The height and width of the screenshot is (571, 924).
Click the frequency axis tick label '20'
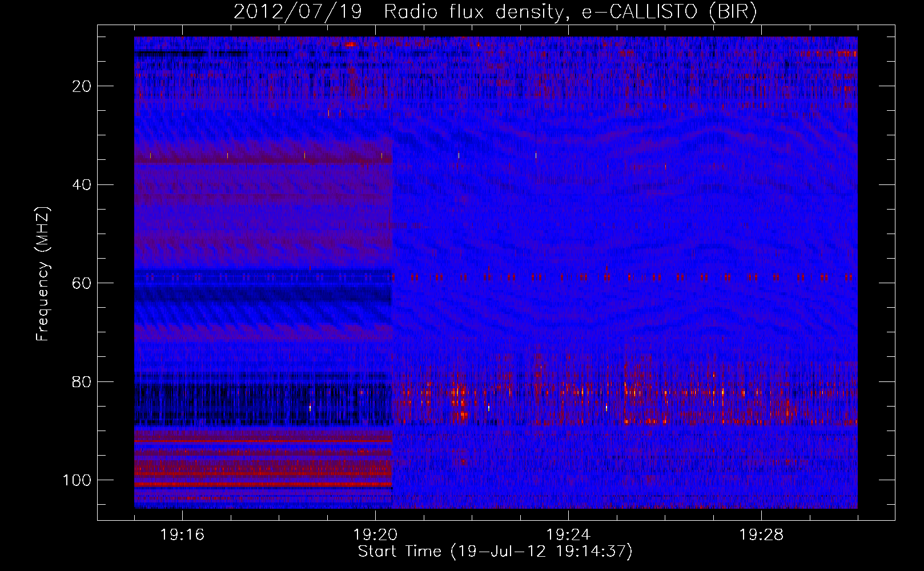coord(82,86)
